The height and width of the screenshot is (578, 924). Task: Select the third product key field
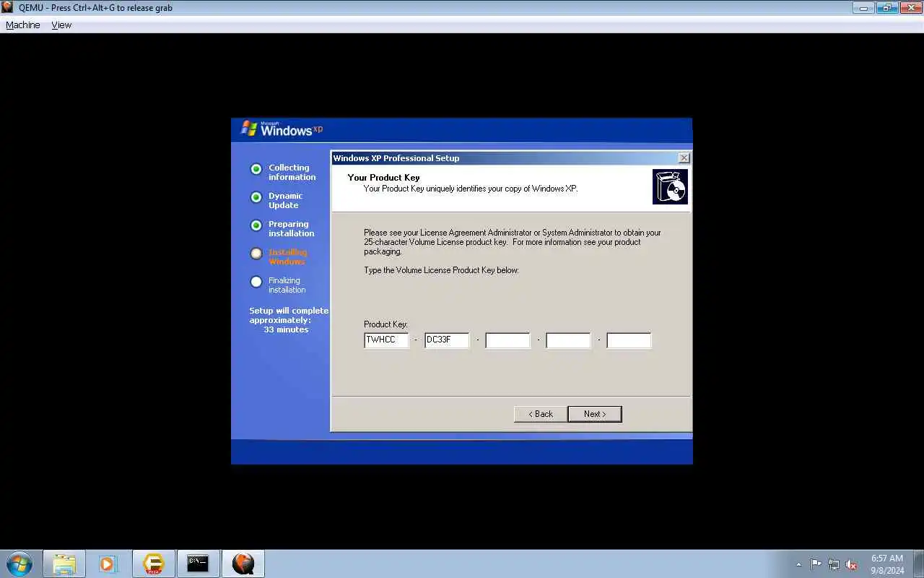508,340
